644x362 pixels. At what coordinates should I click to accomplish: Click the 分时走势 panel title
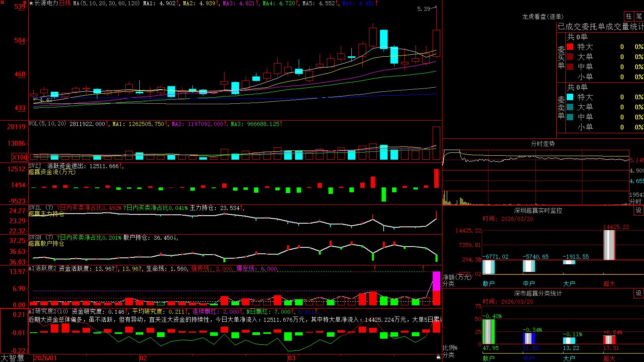pyautogui.click(x=543, y=144)
